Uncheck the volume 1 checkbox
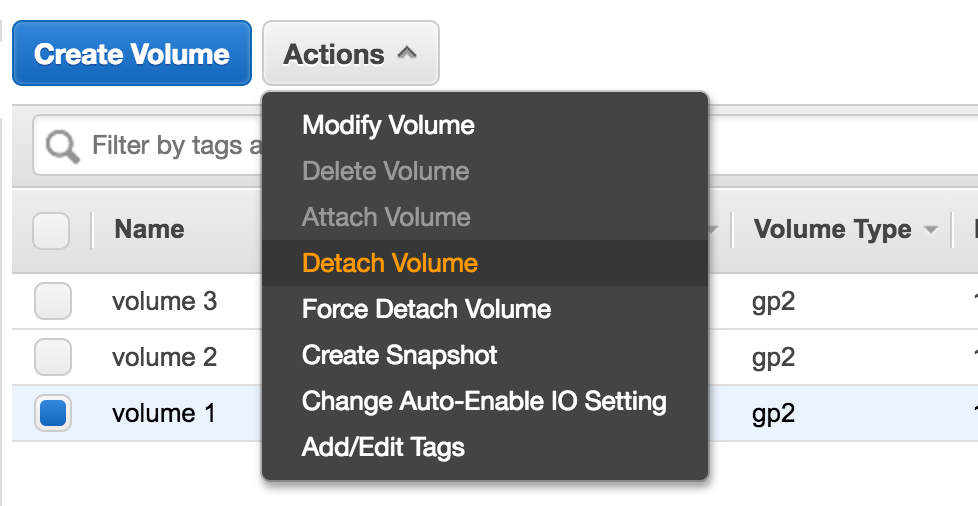The image size is (978, 506). pyautogui.click(x=52, y=413)
